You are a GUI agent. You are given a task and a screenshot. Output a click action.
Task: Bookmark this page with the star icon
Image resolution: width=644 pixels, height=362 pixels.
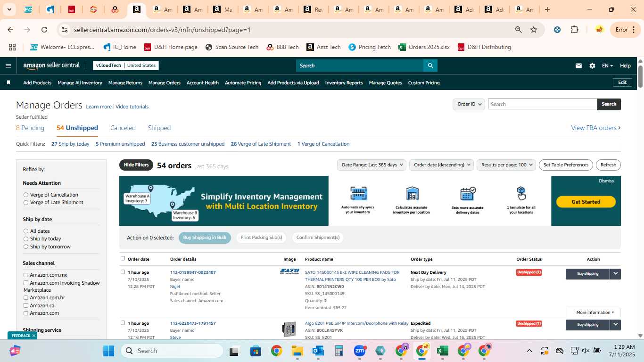534,30
